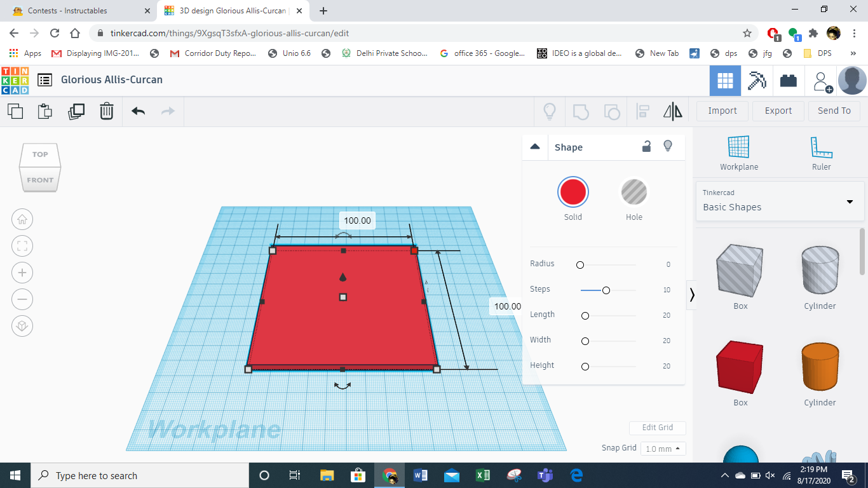Select the striped hole Cylinder shape

(820, 270)
